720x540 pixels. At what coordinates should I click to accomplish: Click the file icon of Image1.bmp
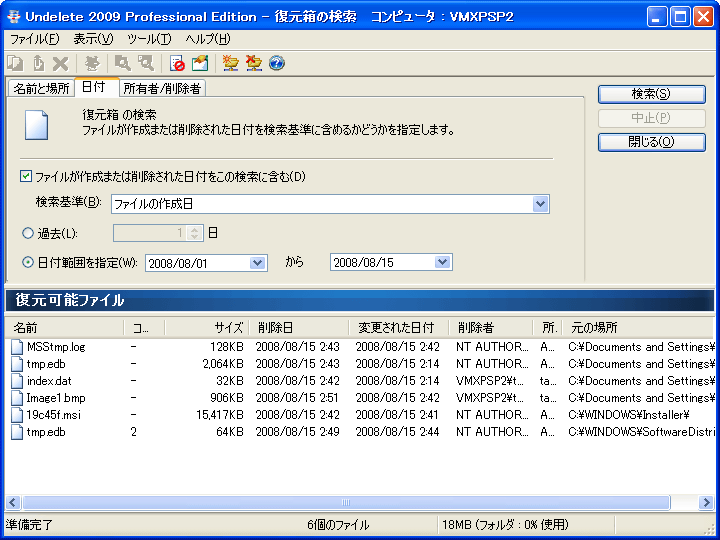[17, 398]
